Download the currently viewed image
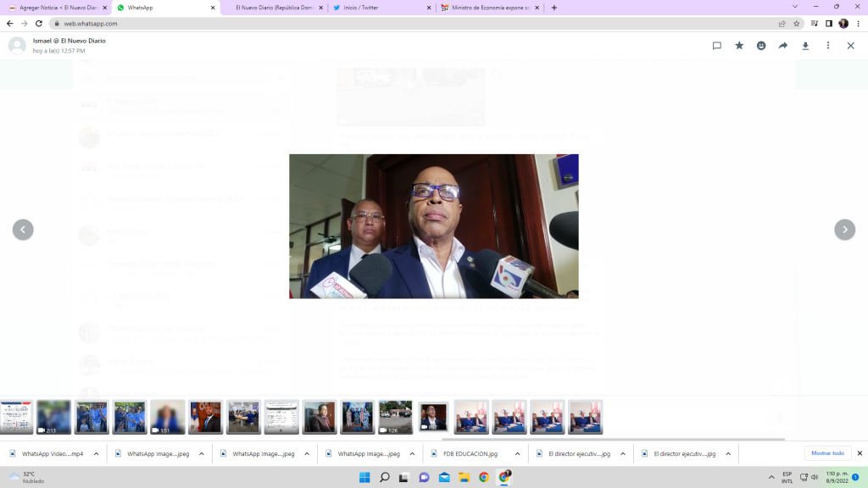Image resolution: width=868 pixels, height=488 pixels. pyautogui.click(x=805, y=46)
